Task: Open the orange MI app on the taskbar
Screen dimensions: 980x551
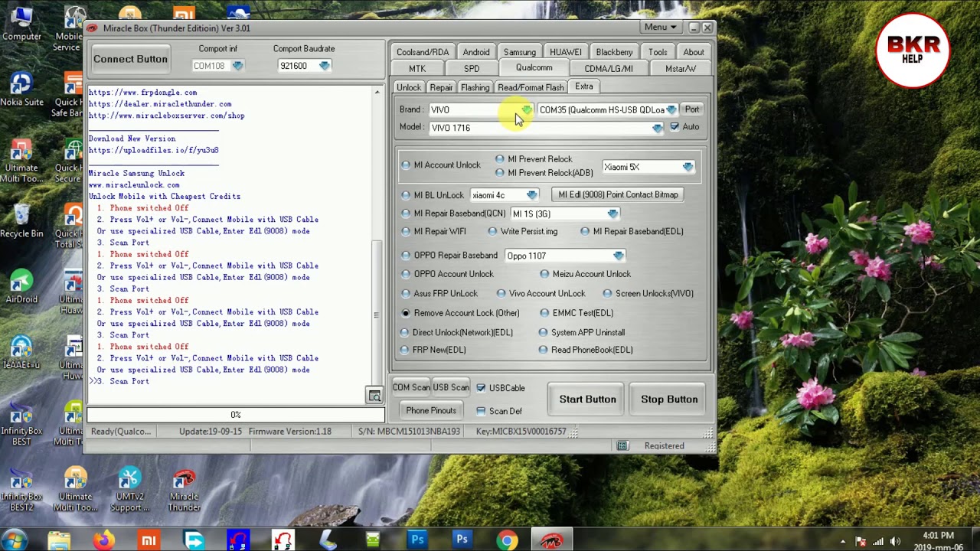Action: click(x=149, y=540)
